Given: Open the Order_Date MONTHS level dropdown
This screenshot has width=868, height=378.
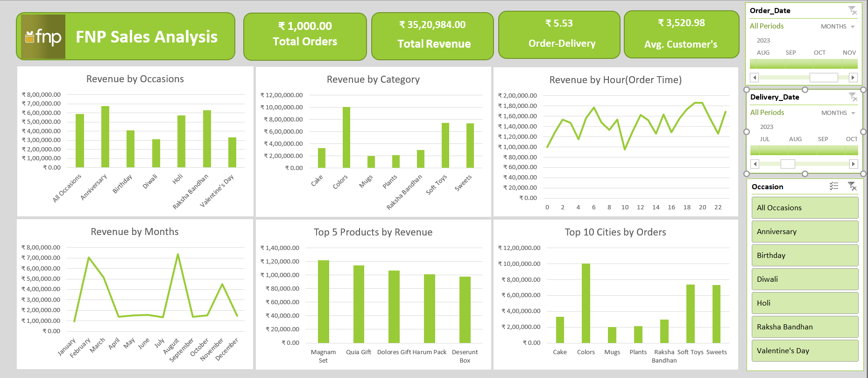Looking at the screenshot, I should pos(838,27).
